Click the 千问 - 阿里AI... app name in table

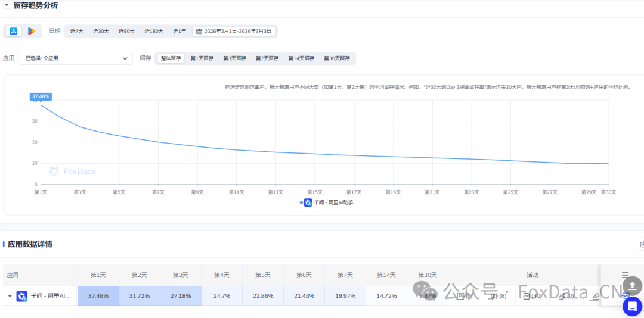(50, 296)
